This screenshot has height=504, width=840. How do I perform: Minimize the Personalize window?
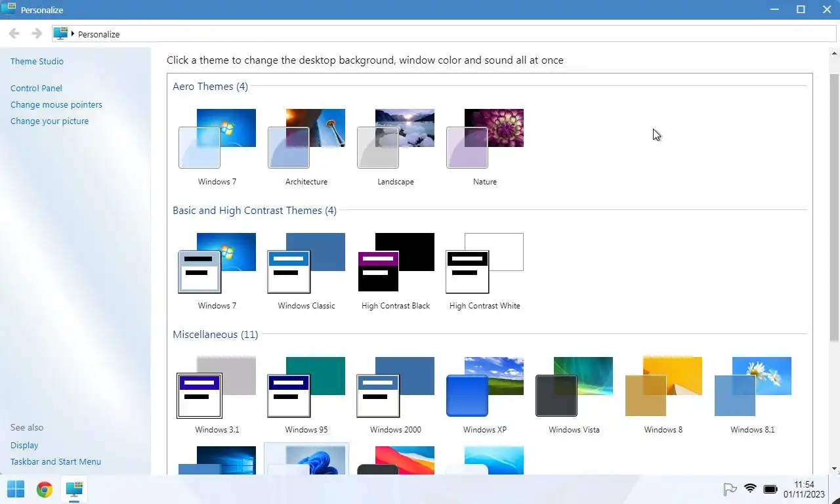click(x=775, y=9)
